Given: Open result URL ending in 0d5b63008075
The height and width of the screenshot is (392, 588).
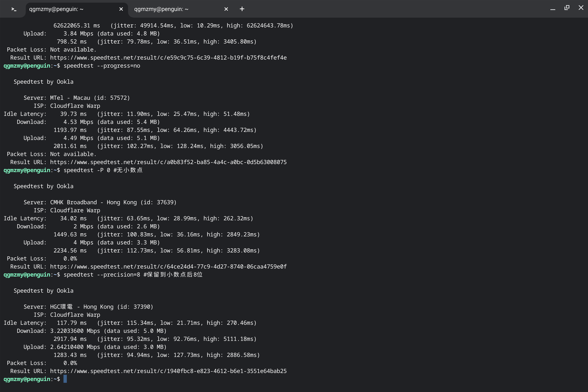Looking at the screenshot, I should point(168,162).
